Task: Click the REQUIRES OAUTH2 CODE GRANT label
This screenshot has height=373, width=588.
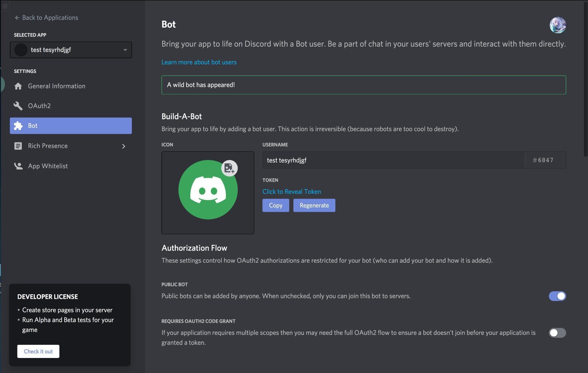Action: (x=198, y=321)
